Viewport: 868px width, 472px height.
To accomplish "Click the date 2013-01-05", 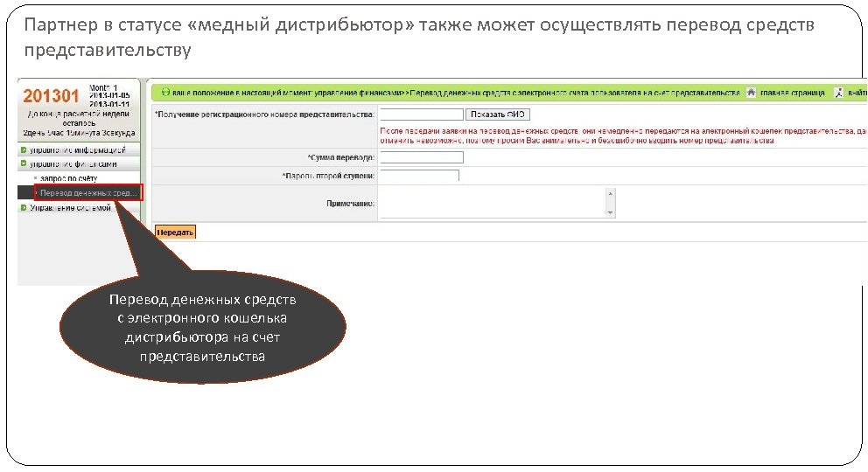I will 109,95.
